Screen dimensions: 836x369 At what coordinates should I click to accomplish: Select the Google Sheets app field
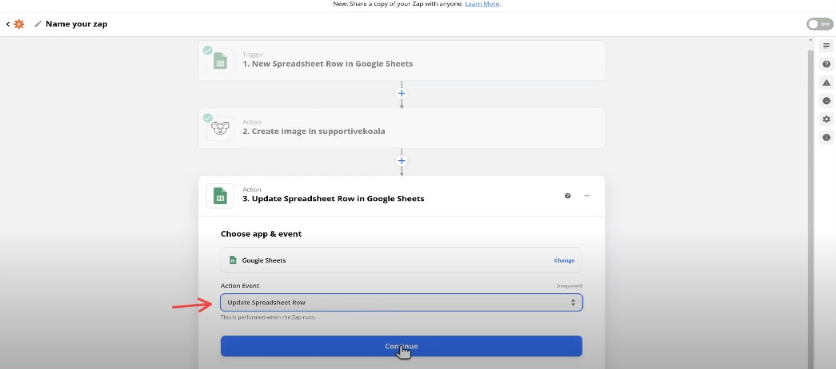tap(401, 260)
